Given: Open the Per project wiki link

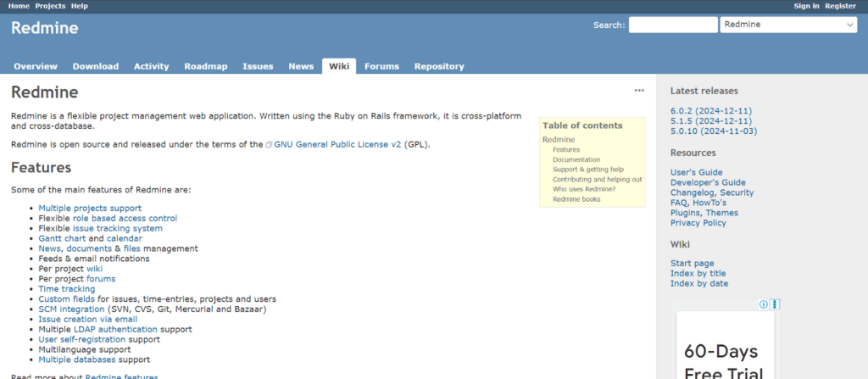Looking at the screenshot, I should 95,269.
